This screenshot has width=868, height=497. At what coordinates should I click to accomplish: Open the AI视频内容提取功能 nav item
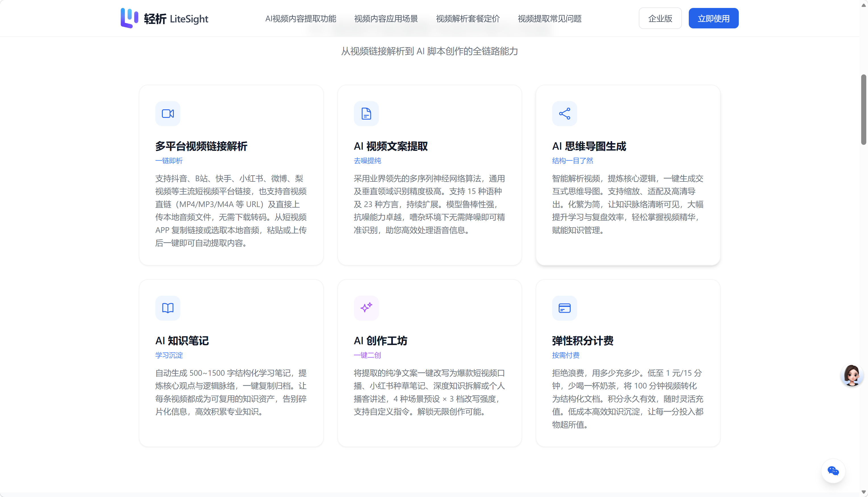[301, 19]
